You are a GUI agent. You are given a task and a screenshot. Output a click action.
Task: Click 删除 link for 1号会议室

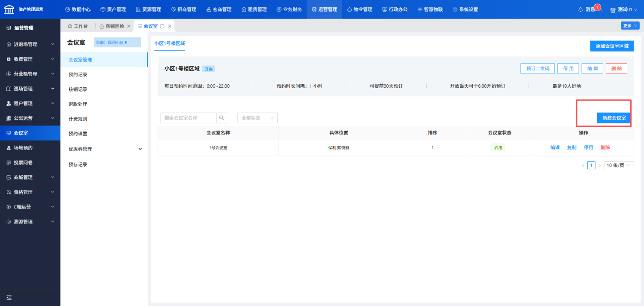click(x=605, y=147)
